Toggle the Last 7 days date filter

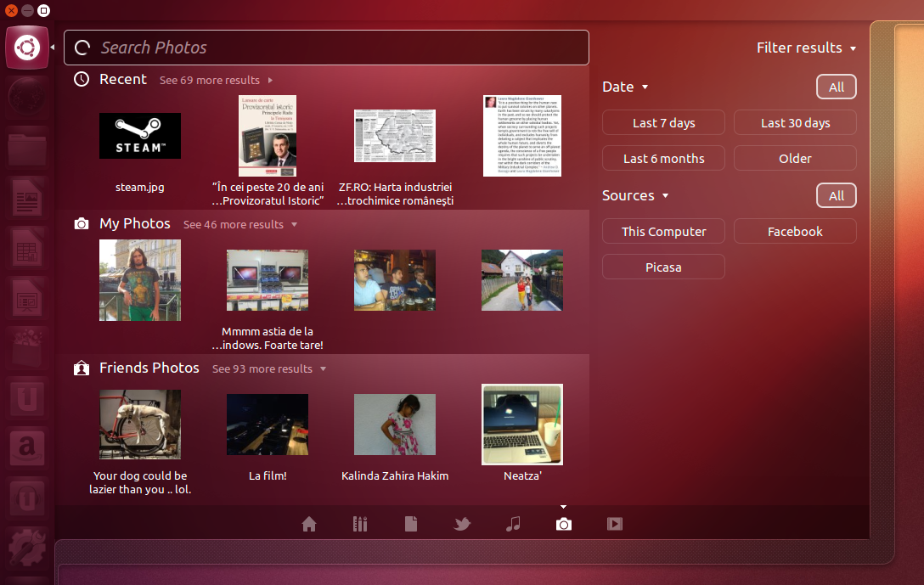click(x=663, y=122)
